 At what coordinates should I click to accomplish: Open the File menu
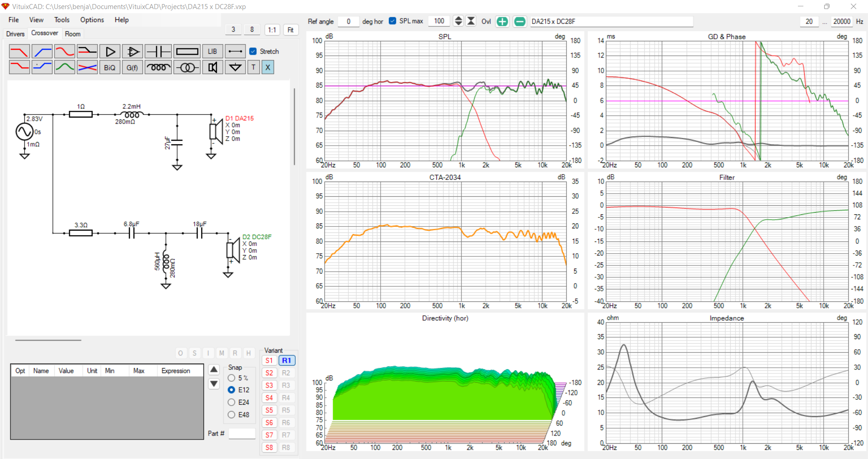(14, 20)
